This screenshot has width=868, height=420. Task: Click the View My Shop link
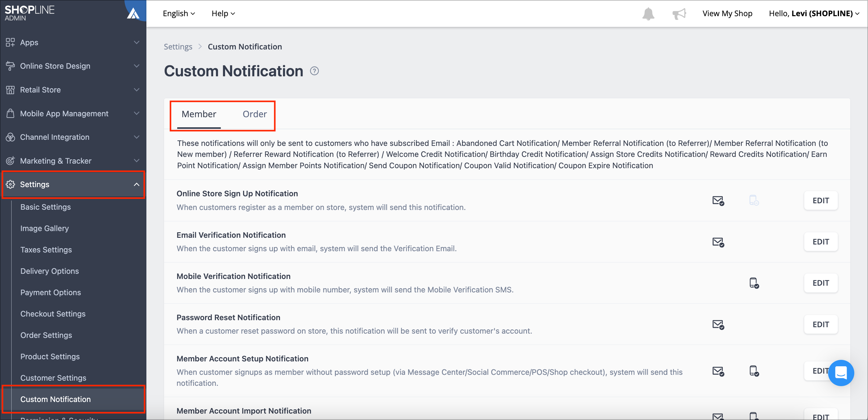[727, 13]
